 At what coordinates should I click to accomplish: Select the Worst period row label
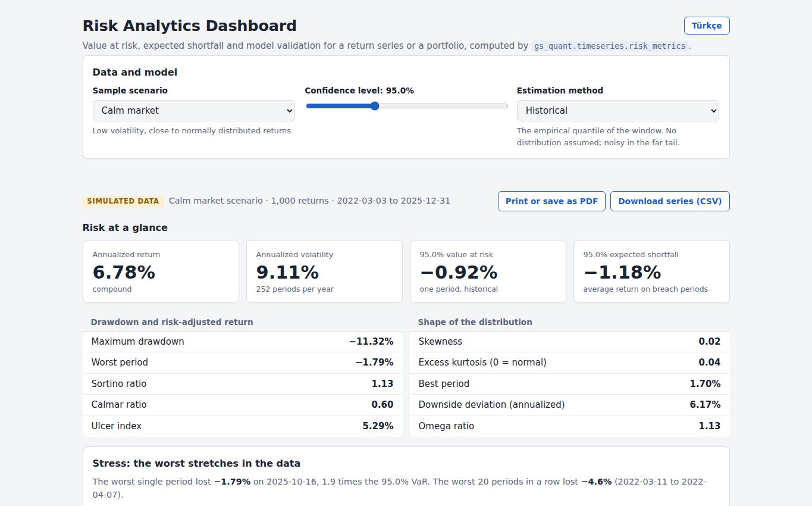pyautogui.click(x=120, y=363)
